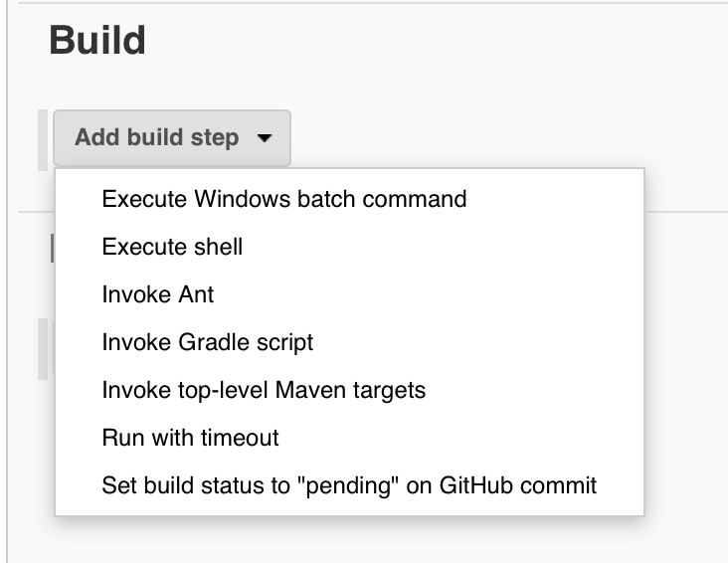Add an Apache Ant build step
Image resolution: width=728 pixels, height=563 pixels.
(x=157, y=294)
